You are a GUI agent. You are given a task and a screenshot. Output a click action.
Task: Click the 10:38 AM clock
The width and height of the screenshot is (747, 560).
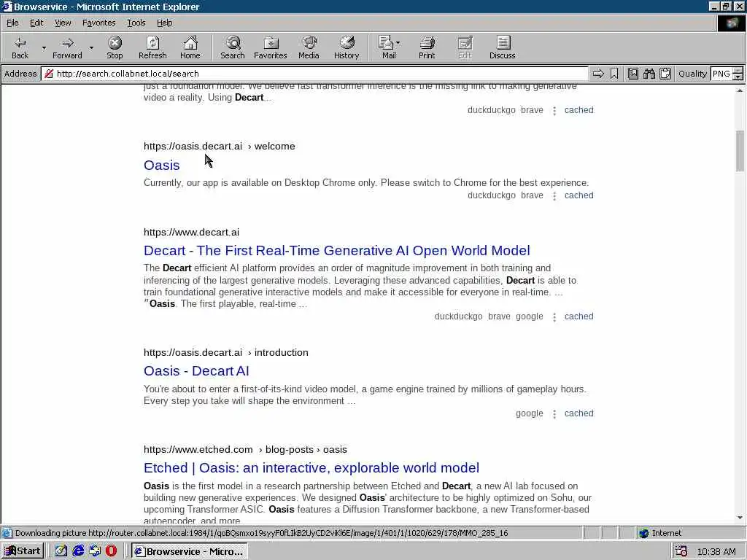(x=716, y=551)
